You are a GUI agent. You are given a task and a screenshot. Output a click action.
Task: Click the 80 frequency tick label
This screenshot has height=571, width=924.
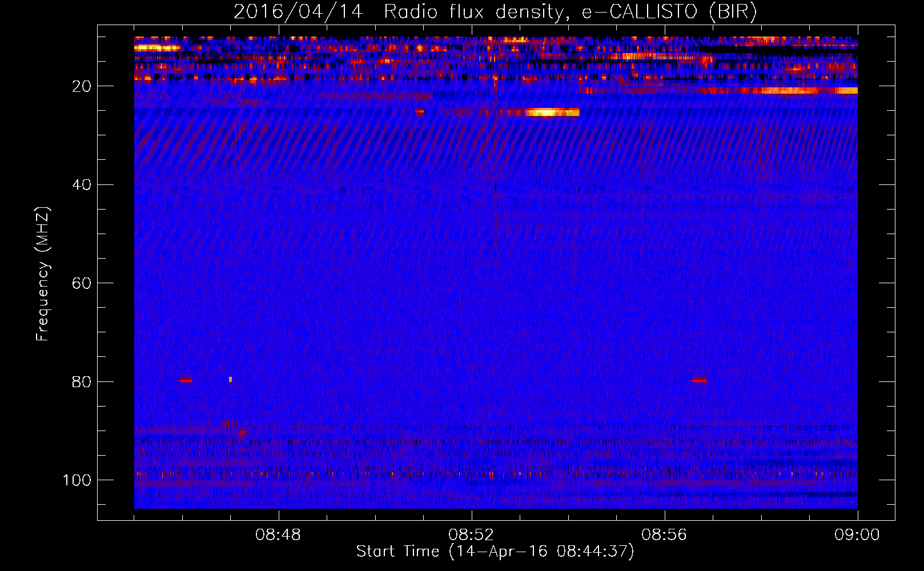tap(82, 381)
